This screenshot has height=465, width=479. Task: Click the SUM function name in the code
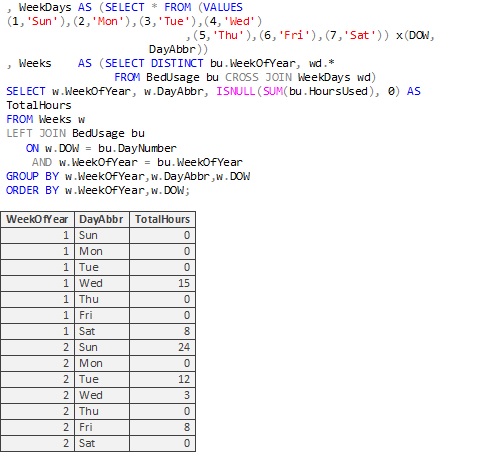coord(273,91)
